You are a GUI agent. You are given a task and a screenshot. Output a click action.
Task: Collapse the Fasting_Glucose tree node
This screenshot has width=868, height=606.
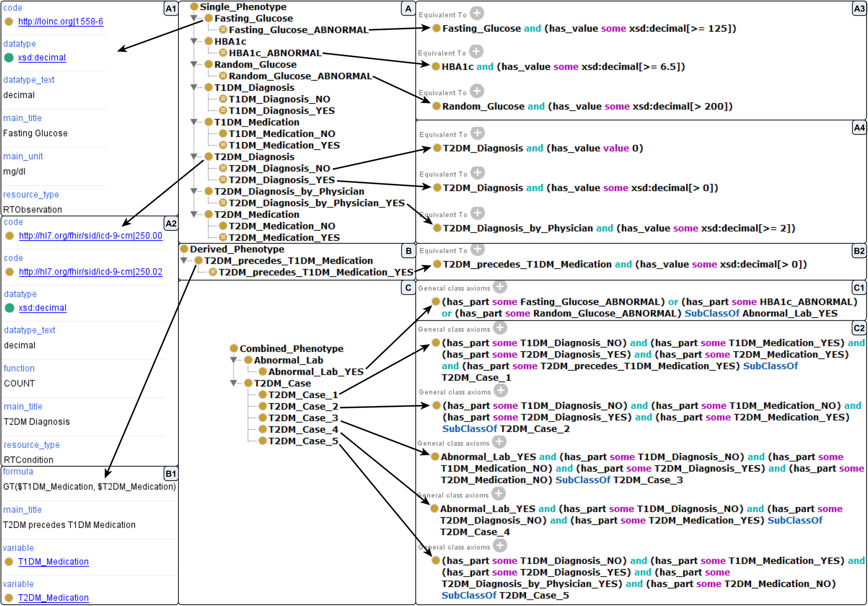(x=194, y=18)
